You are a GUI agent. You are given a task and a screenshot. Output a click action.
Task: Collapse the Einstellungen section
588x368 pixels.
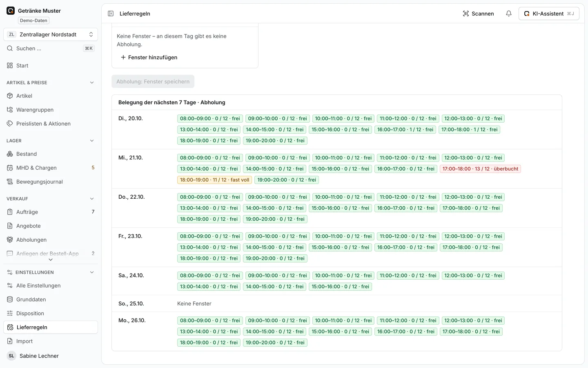click(x=92, y=272)
